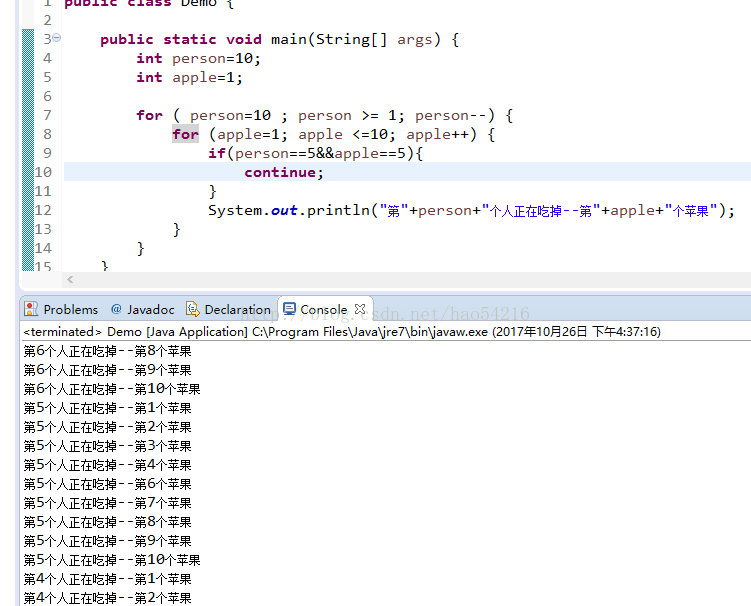Click the Javadoc @ icon
Screen dimensions: 751x606
click(116, 309)
